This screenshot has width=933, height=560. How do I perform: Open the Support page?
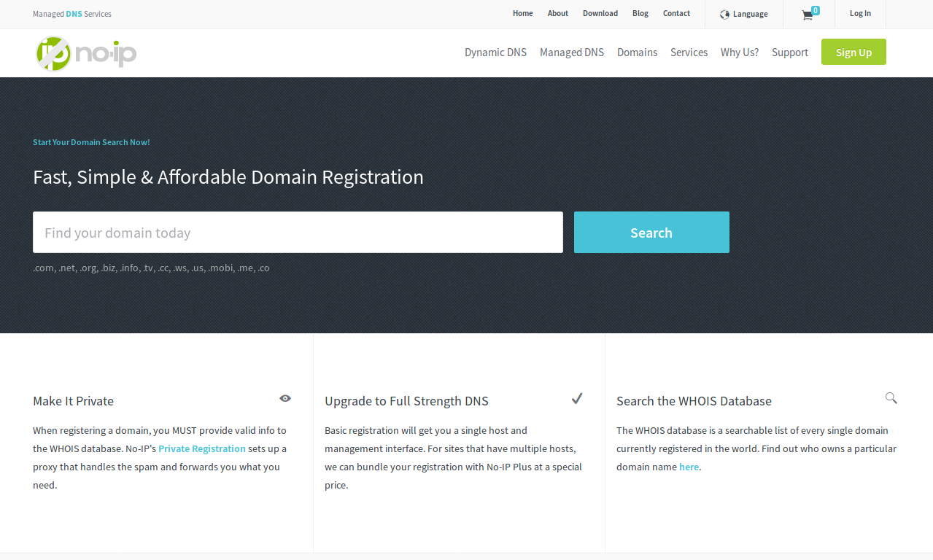click(x=789, y=52)
